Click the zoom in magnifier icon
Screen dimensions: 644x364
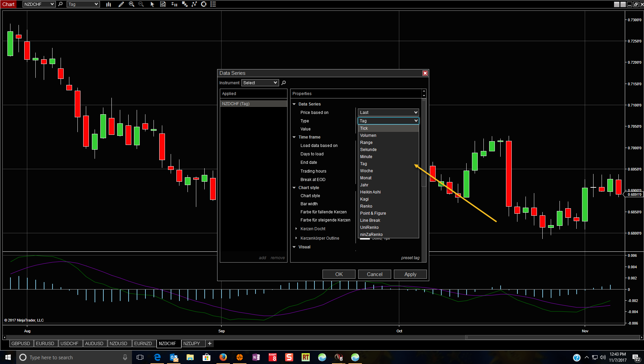(x=132, y=4)
